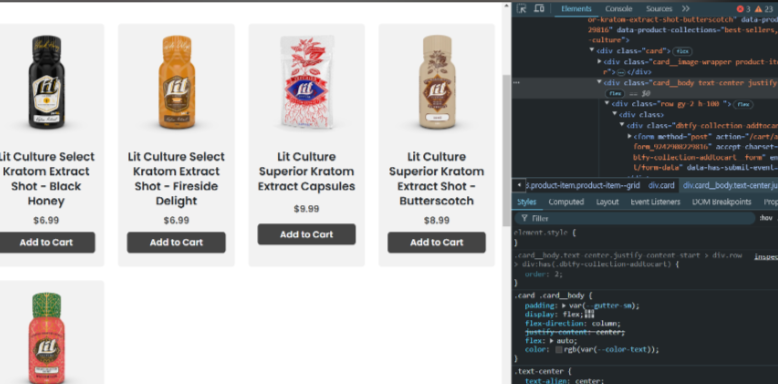
Task: Click the page vertical scrollbar thumb
Action: pos(506,150)
